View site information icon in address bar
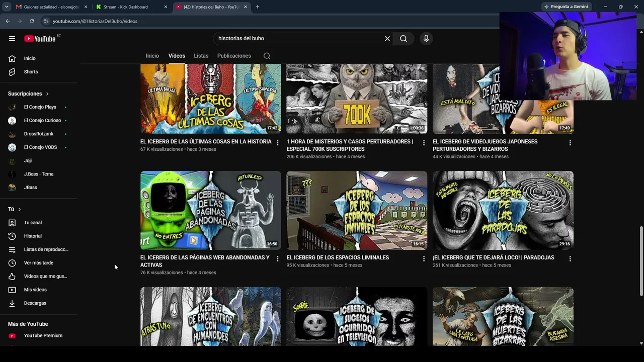This screenshot has width=644, height=362. tap(46, 21)
